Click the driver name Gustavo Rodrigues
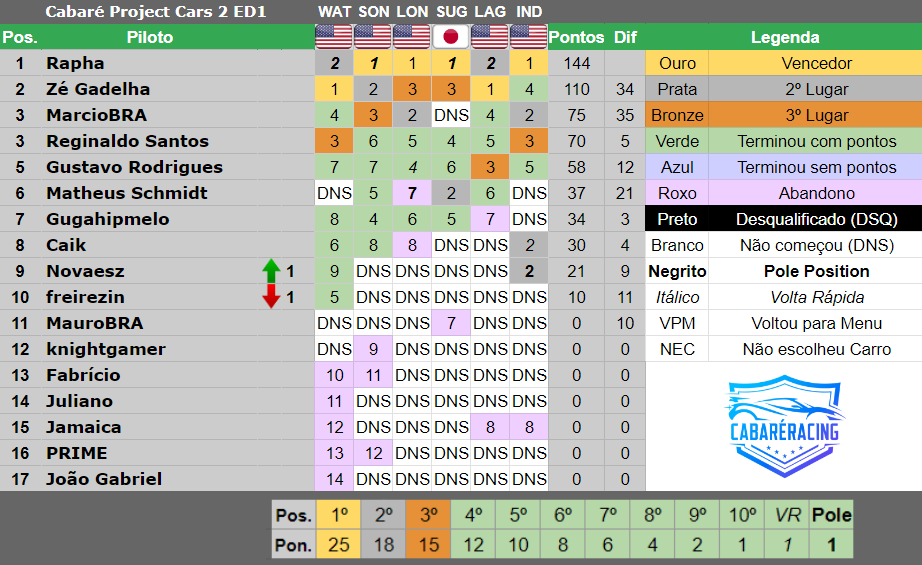Image resolution: width=922 pixels, height=565 pixels. [x=135, y=167]
